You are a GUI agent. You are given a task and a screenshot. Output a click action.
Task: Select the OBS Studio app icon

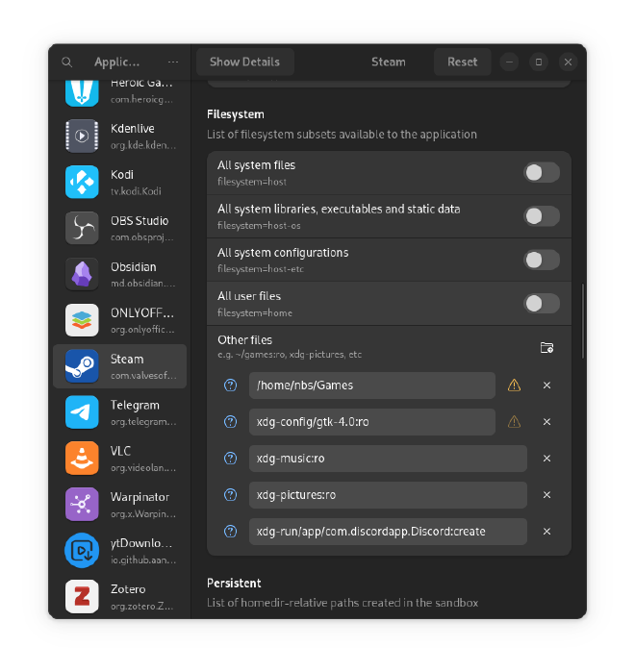(x=82, y=228)
